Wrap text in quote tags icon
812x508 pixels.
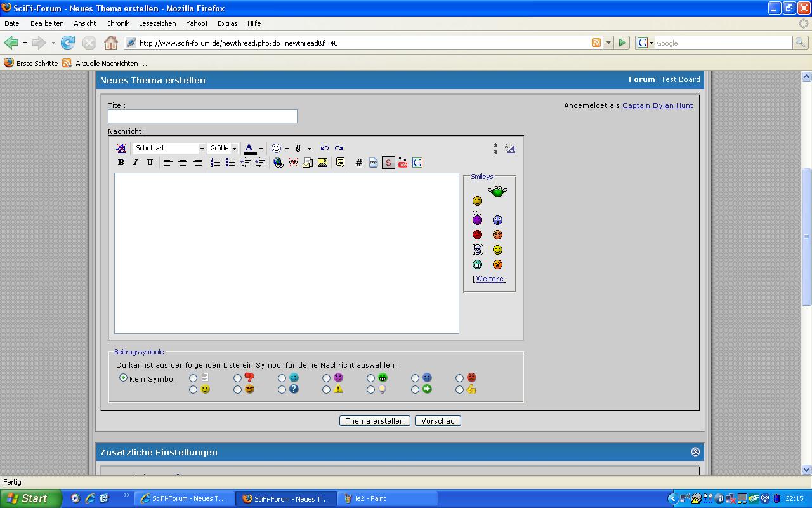click(x=340, y=163)
